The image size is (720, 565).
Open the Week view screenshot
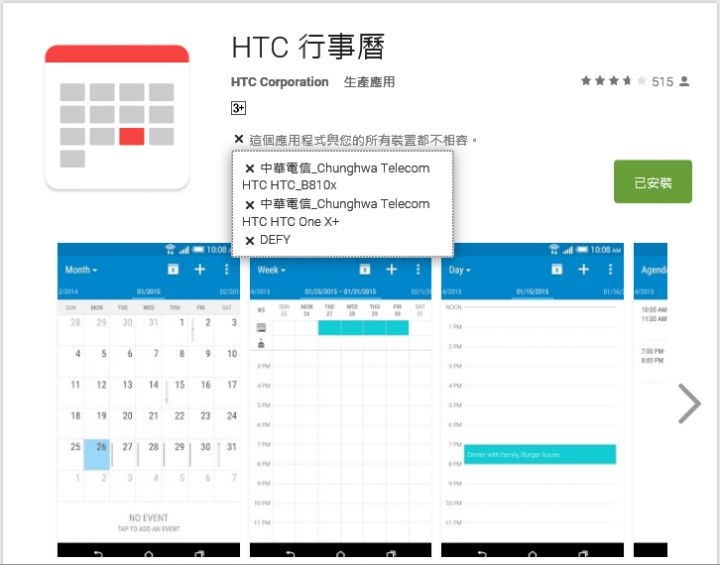pos(340,400)
